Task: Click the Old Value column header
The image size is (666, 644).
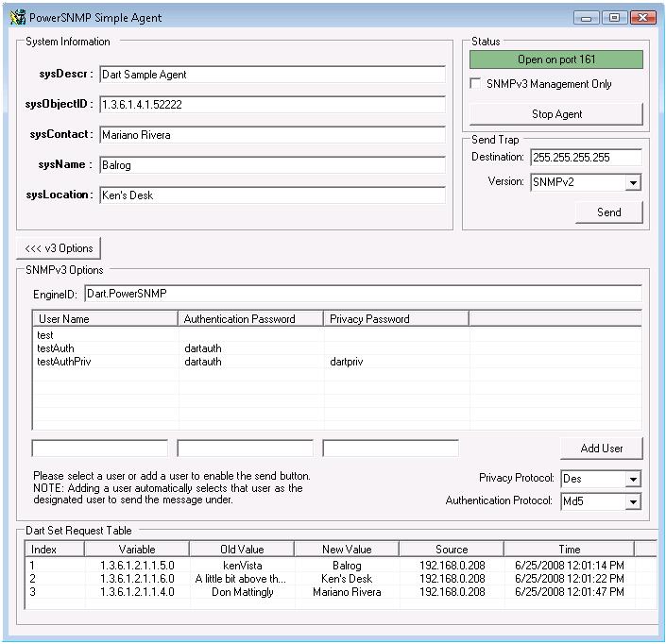Action: (241, 549)
